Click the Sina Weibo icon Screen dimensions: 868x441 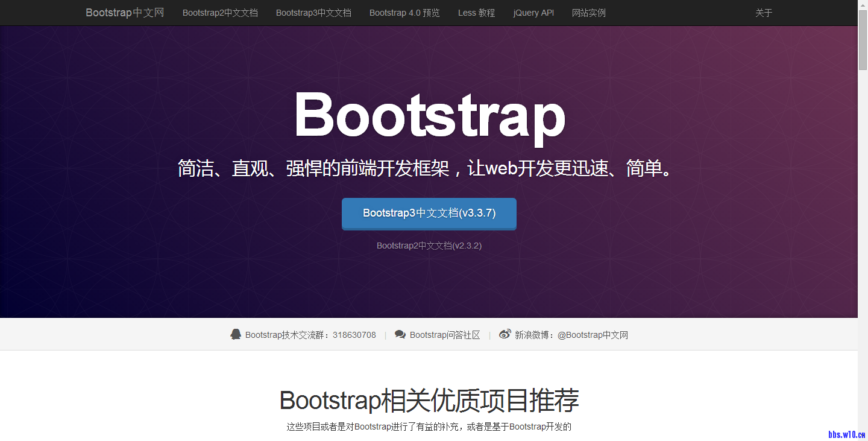(x=505, y=334)
